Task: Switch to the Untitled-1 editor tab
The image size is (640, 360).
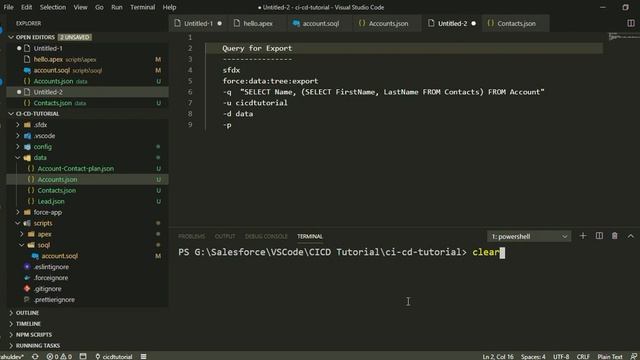Action: tap(198, 23)
